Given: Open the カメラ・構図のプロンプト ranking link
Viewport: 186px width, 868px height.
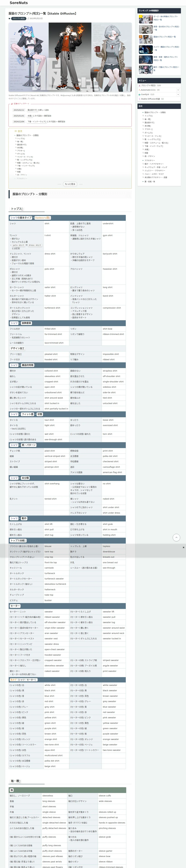Looking at the screenshot, I should pos(166,48).
